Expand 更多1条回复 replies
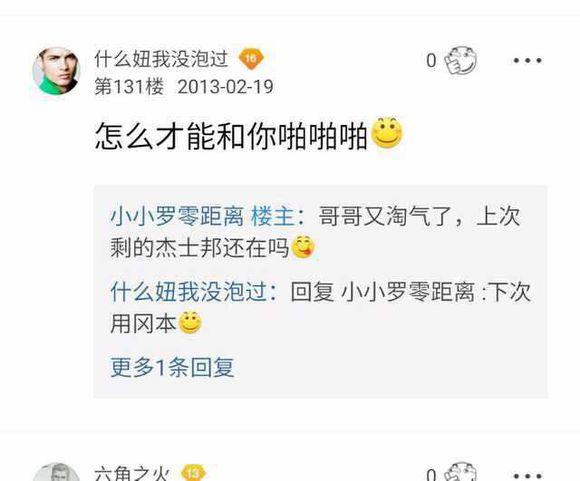Screen dimensions: 580x481 pos(172,367)
